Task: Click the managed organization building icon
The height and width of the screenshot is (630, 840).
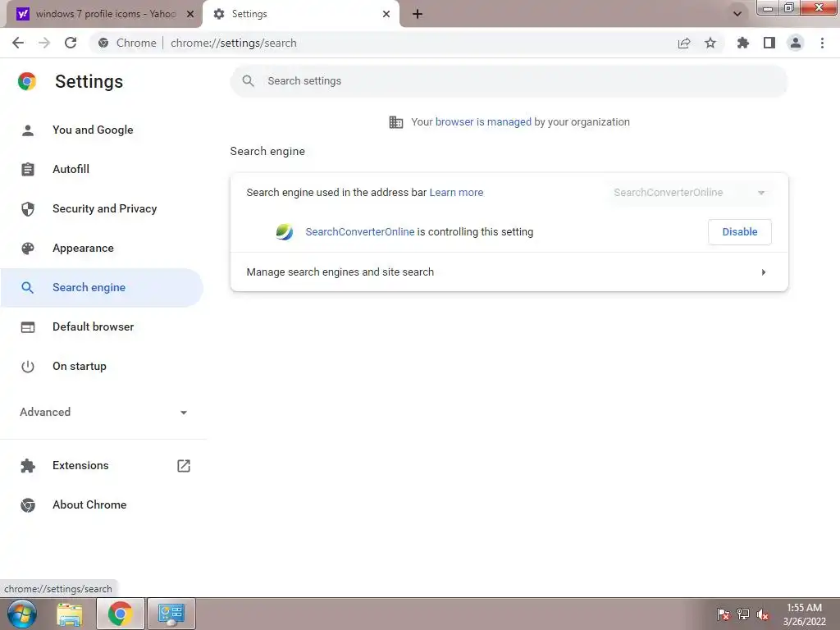Action: [x=396, y=122]
